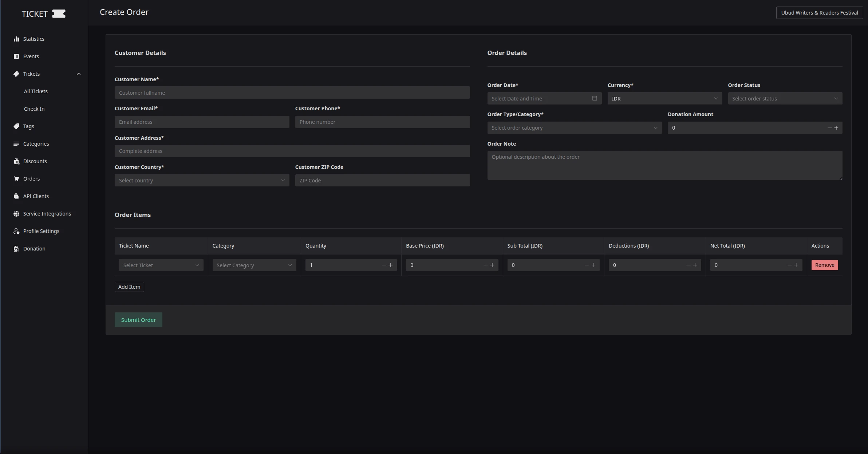The width and height of the screenshot is (868, 454).
Task: Click the Orders shopping cart icon
Action: tap(16, 179)
